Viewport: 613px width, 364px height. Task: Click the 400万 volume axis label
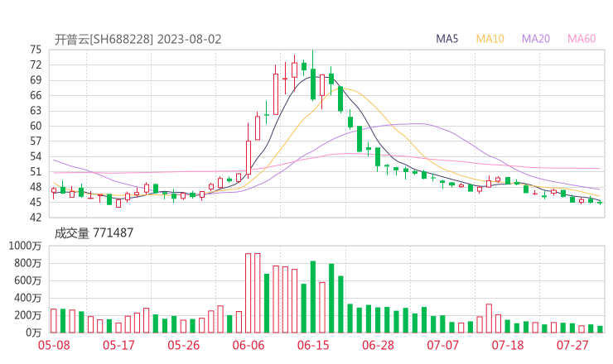[x=28, y=298]
